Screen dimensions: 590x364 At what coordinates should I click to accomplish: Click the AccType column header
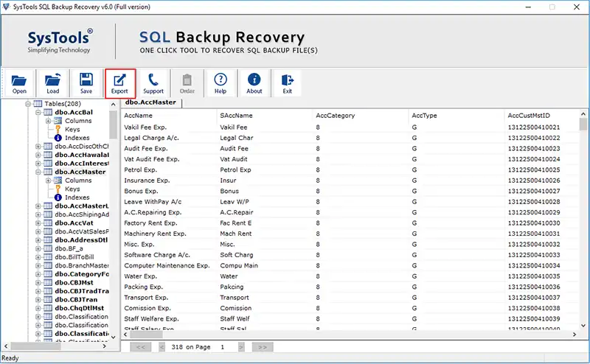[457, 116]
